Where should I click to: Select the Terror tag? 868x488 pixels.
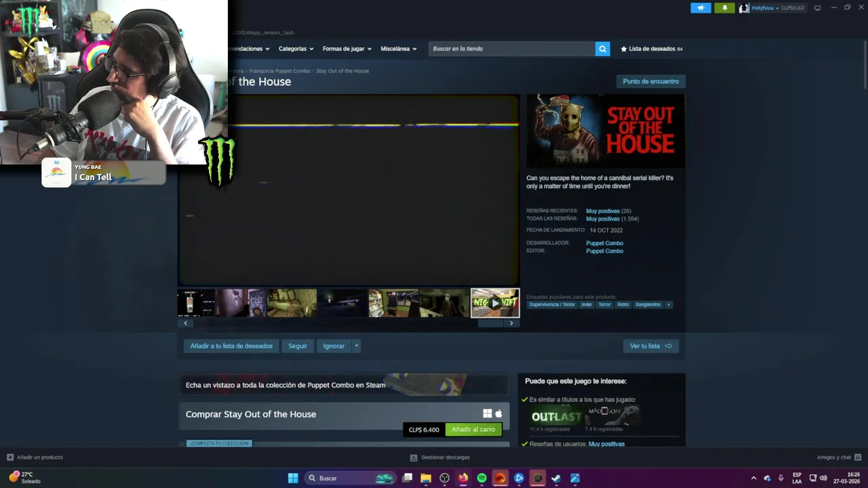pos(604,305)
